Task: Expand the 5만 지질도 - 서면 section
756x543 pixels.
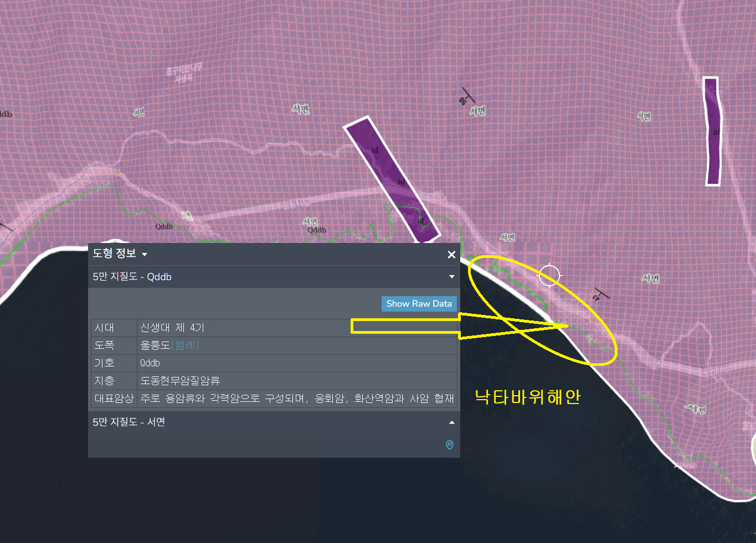Action: [x=451, y=422]
